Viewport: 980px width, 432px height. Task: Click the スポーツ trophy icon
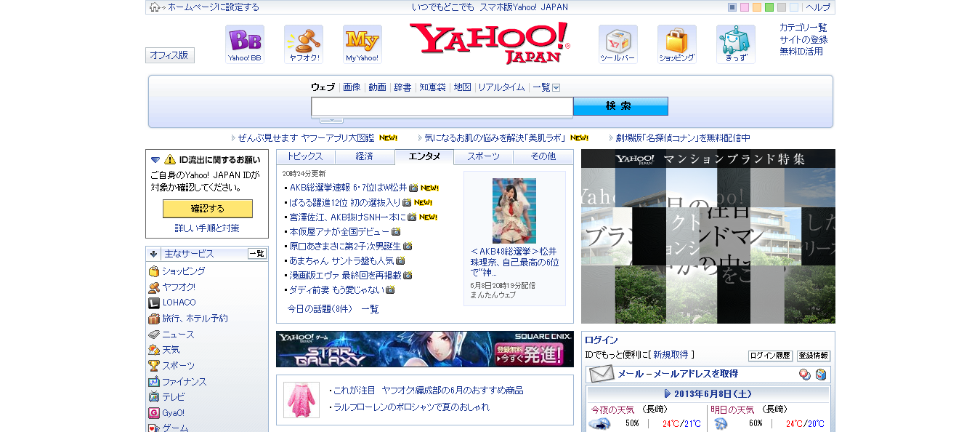154,366
